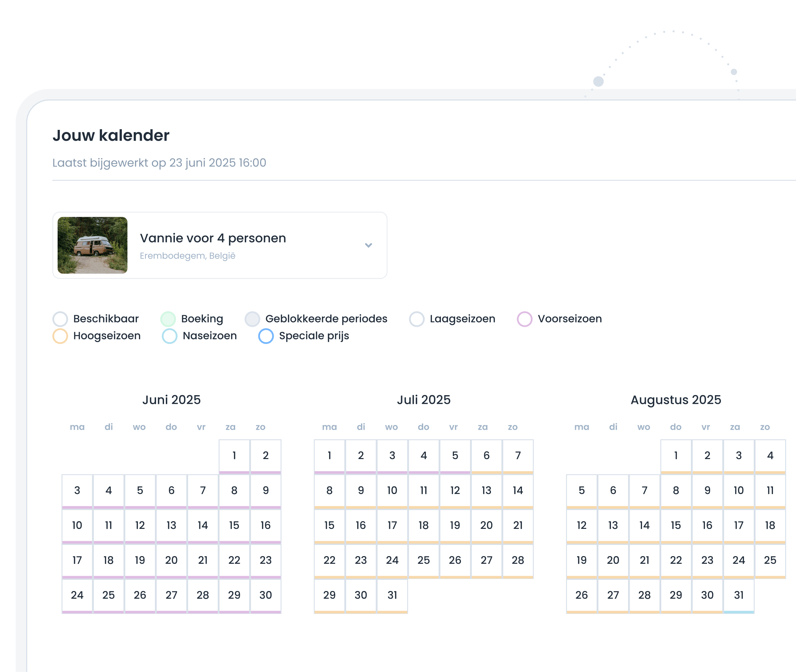This screenshot has width=796, height=672.
Task: Select August 31 on the calendar
Action: coord(738,595)
